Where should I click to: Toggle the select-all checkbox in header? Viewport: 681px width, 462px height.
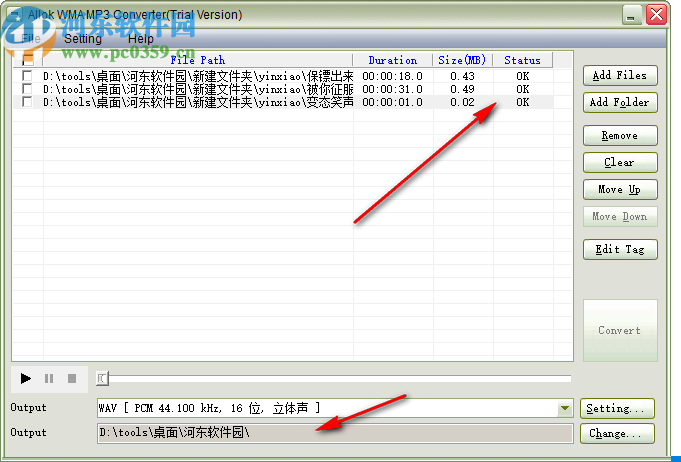coord(28,60)
